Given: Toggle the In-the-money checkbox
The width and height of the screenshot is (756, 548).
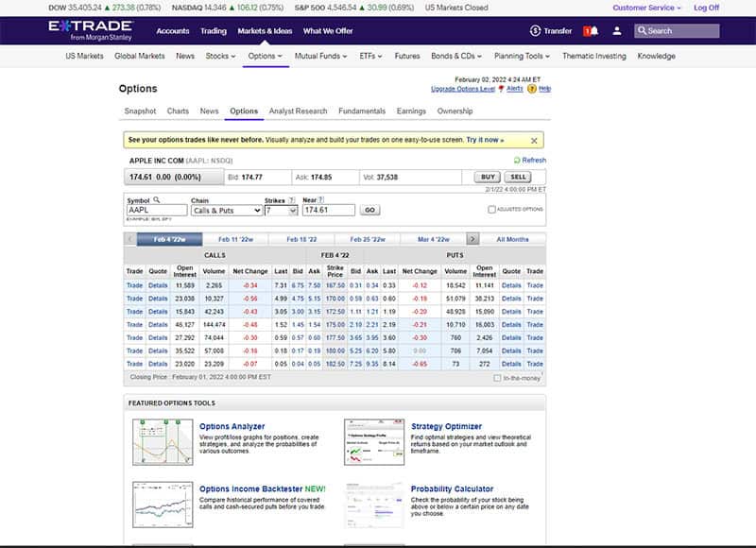Looking at the screenshot, I should pyautogui.click(x=497, y=378).
